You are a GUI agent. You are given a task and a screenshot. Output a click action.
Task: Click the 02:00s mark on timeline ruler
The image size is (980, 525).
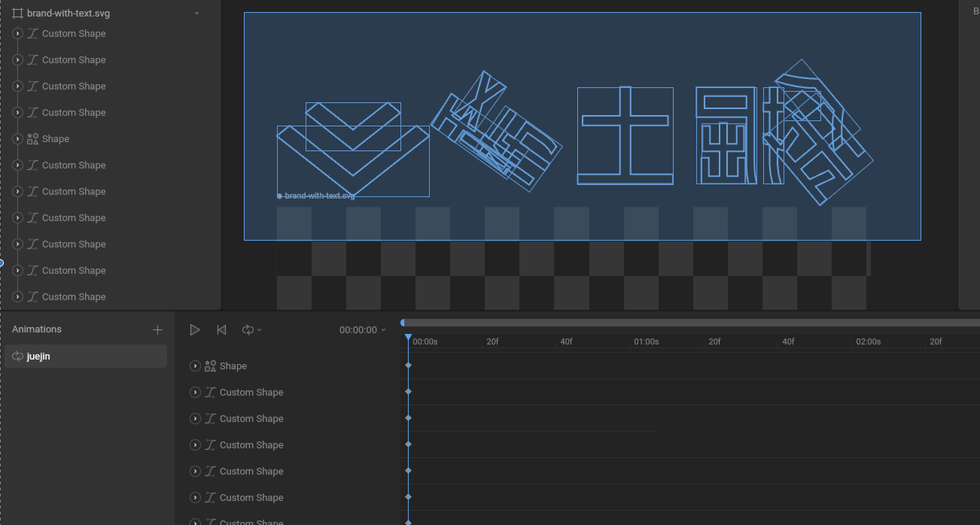pyautogui.click(x=868, y=341)
